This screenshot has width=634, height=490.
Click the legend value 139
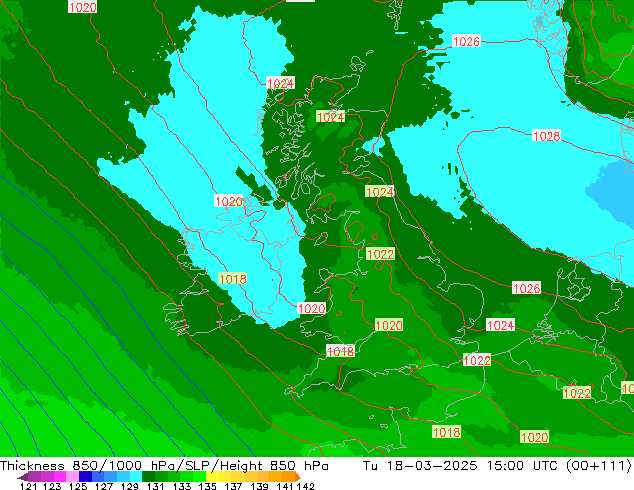(259, 486)
